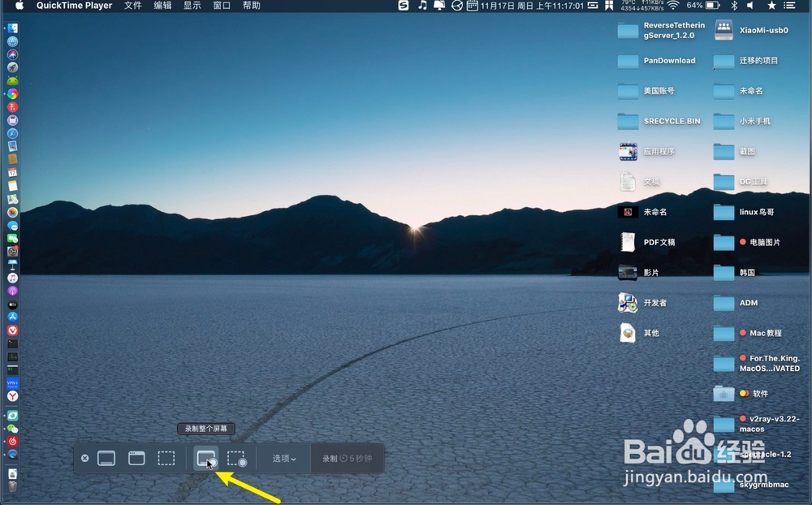
Task: Click the battery status 64% indicator
Action: (x=703, y=5)
